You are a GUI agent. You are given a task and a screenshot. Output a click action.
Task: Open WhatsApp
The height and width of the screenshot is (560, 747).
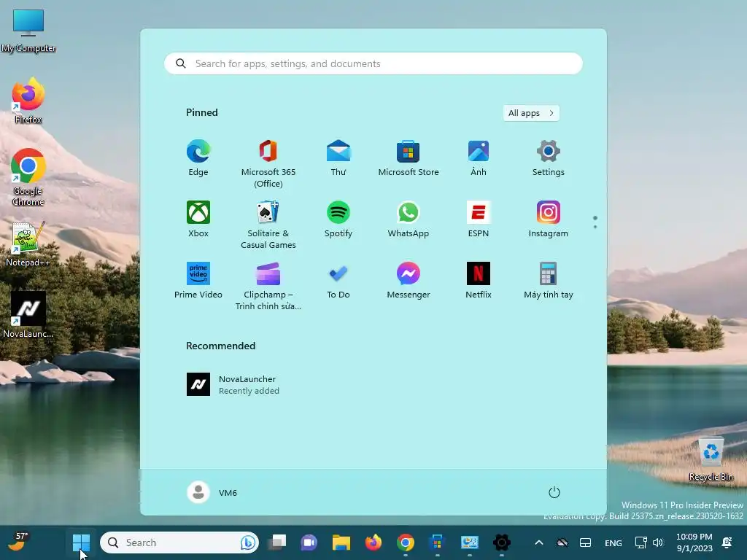click(x=409, y=219)
